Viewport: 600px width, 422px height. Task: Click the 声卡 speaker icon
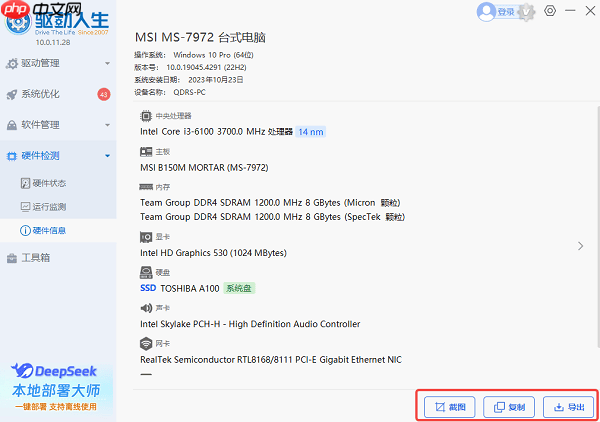pos(146,308)
